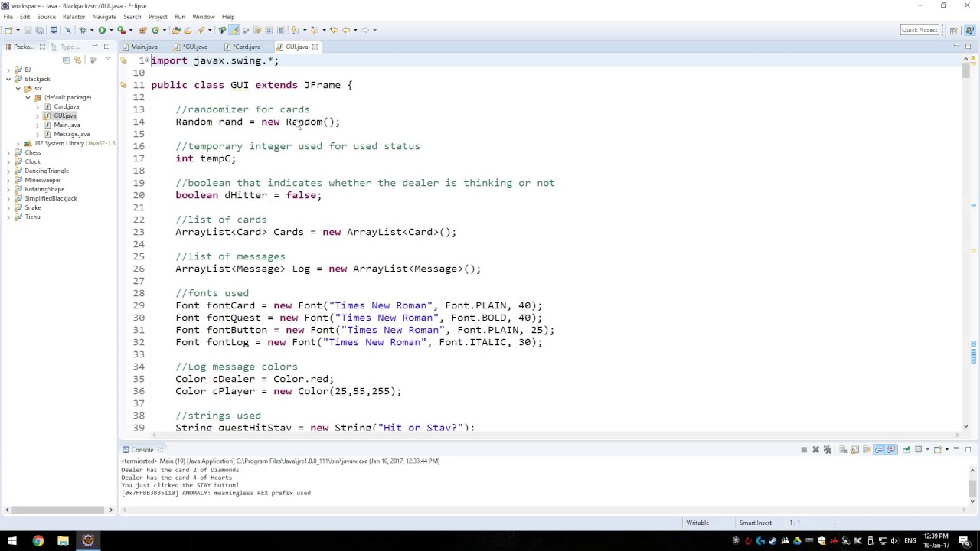Minimize the Console view
Image resolution: width=980 pixels, height=551 pixels.
[x=956, y=449]
